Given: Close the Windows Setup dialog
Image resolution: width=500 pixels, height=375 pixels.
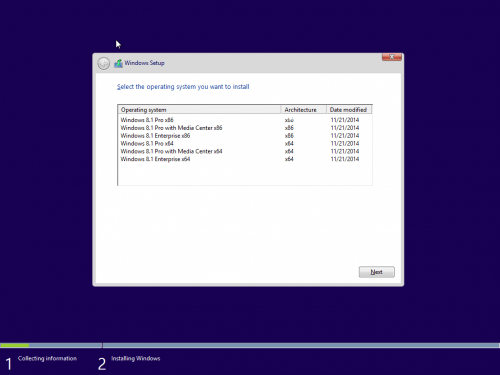Looking at the screenshot, I should tap(392, 57).
